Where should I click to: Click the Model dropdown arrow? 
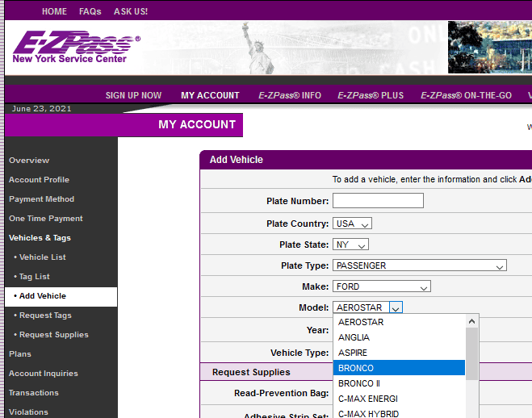coord(396,307)
